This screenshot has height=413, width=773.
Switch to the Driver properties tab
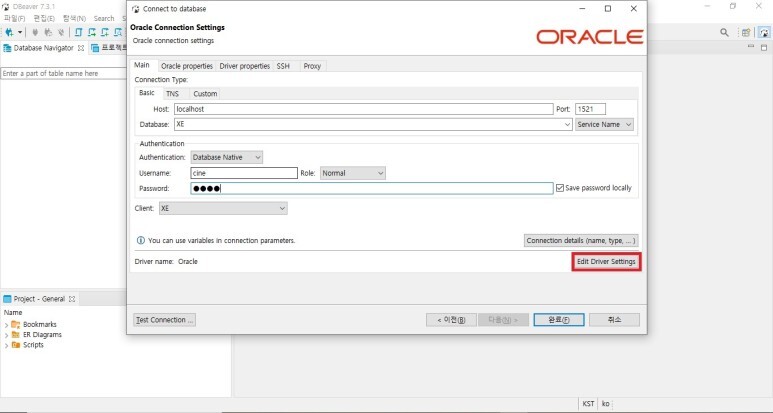(x=245, y=66)
